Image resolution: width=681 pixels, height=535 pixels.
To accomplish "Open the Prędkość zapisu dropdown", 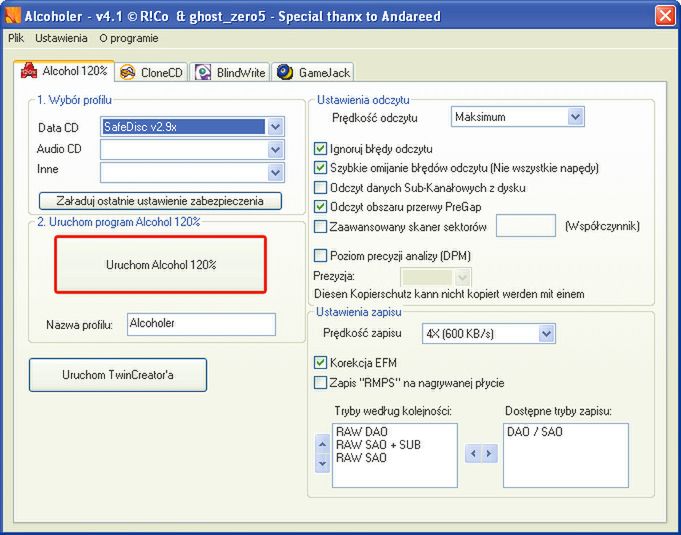I will [x=546, y=334].
